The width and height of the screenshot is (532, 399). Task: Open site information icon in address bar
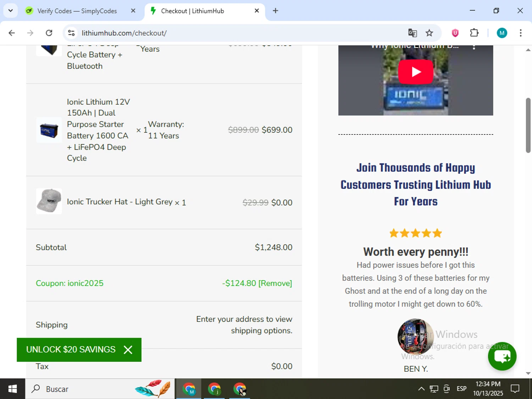(x=71, y=33)
